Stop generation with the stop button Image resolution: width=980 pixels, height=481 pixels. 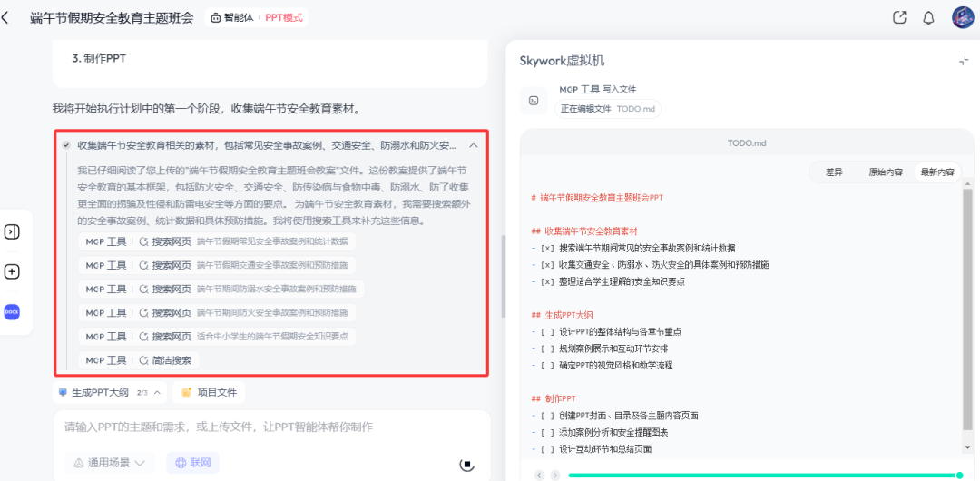click(467, 464)
